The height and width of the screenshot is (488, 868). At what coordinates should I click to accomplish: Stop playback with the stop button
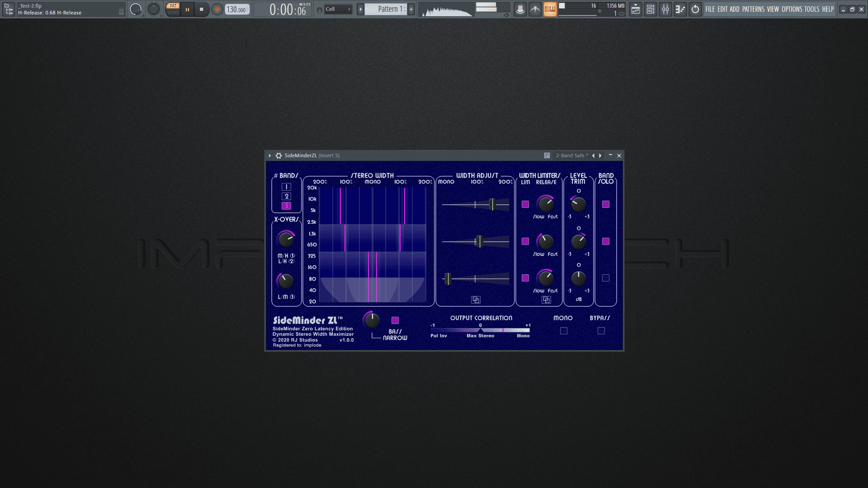[202, 9]
